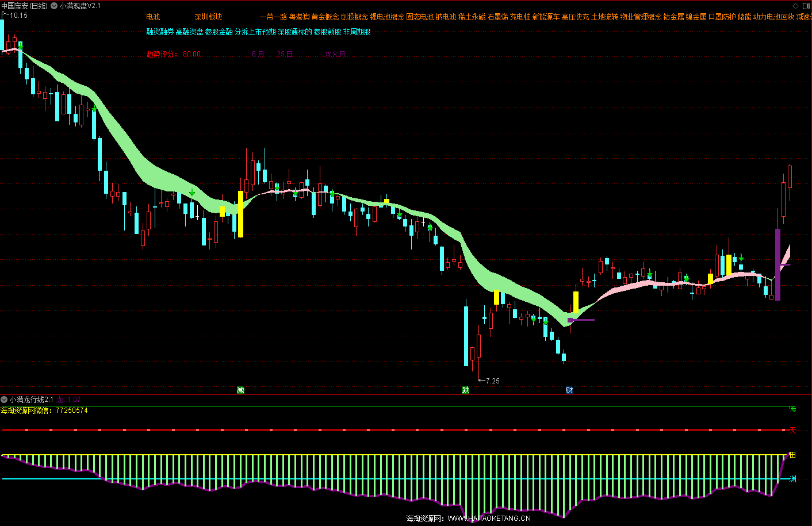Image resolution: width=812 pixels, height=526 pixels.
Task: Click the 分拆上市预期 attribute tag
Action: coord(255,32)
